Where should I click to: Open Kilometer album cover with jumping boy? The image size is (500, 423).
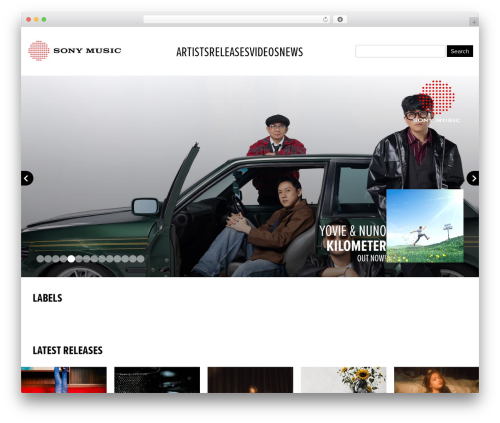pyautogui.click(x=425, y=226)
